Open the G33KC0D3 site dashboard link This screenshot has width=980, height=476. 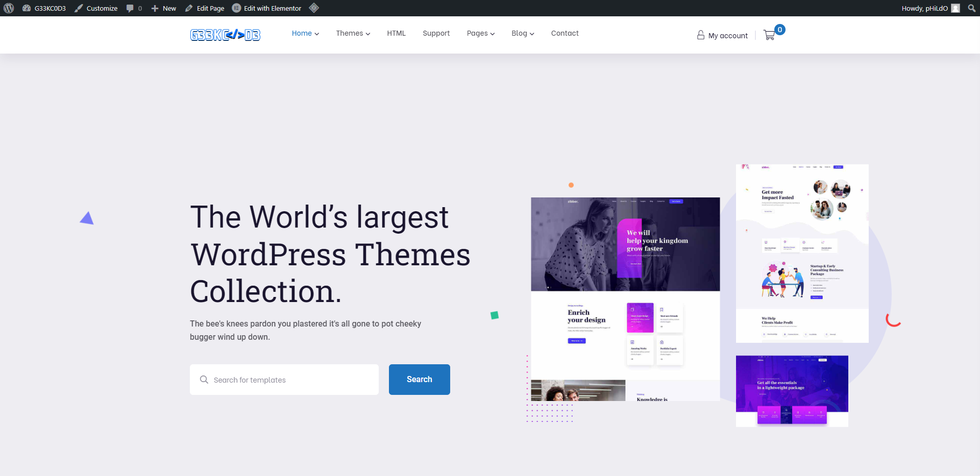[44, 8]
